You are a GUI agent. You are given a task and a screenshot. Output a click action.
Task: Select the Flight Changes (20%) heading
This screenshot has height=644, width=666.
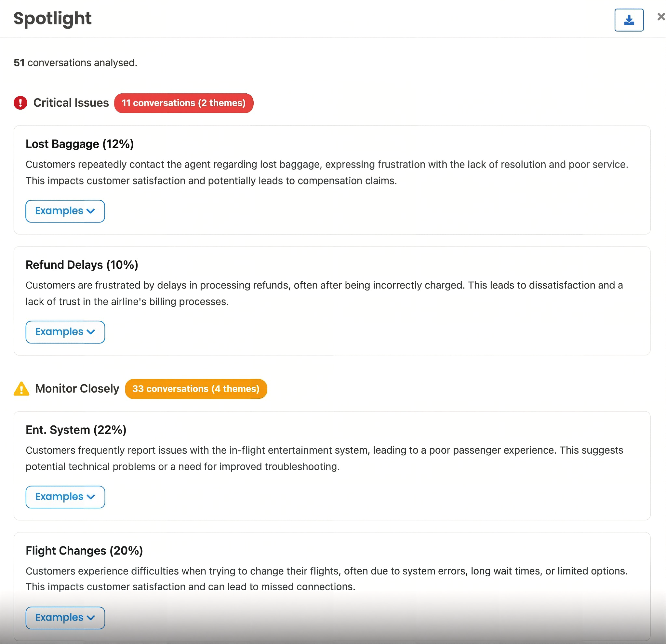pyautogui.click(x=84, y=551)
